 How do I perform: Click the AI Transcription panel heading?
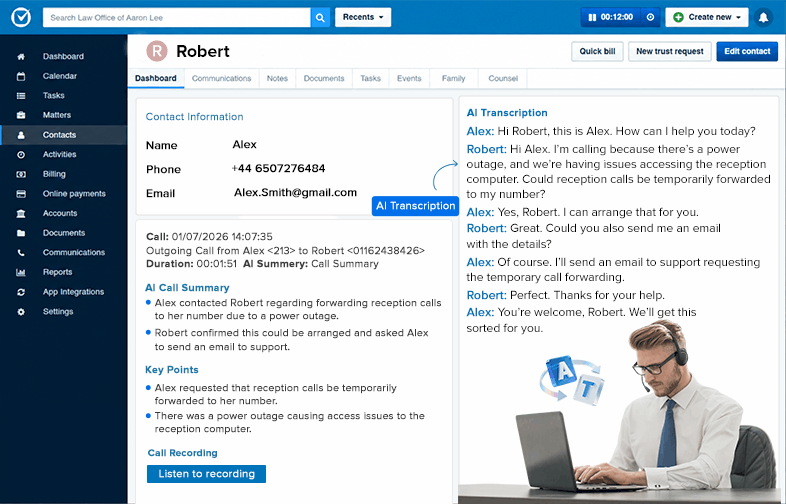pyautogui.click(x=507, y=113)
